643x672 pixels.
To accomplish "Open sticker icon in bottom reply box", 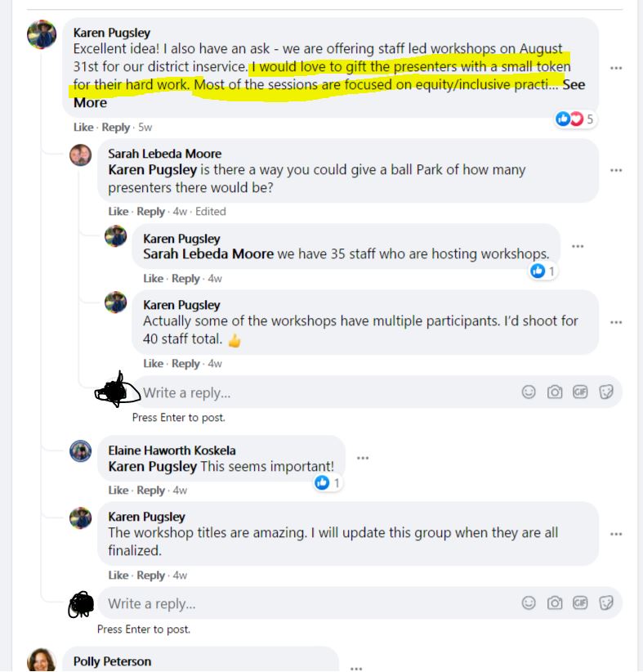I will pos(606,603).
